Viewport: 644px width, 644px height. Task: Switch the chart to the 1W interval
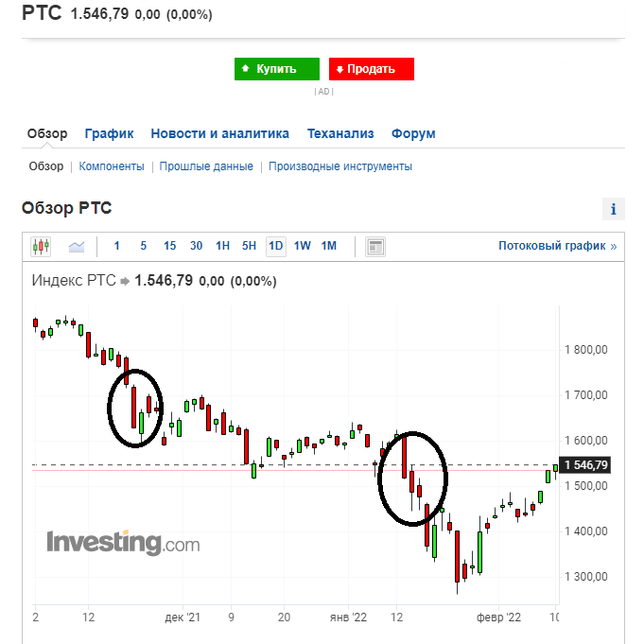pyautogui.click(x=303, y=246)
